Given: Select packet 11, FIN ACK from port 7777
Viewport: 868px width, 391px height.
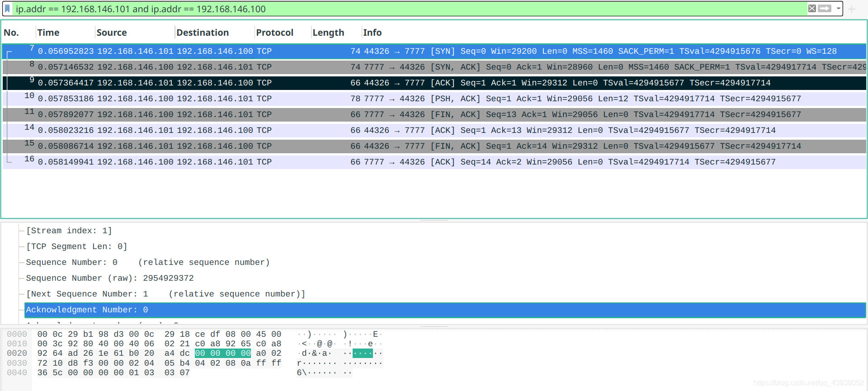Looking at the screenshot, I should tap(434, 114).
